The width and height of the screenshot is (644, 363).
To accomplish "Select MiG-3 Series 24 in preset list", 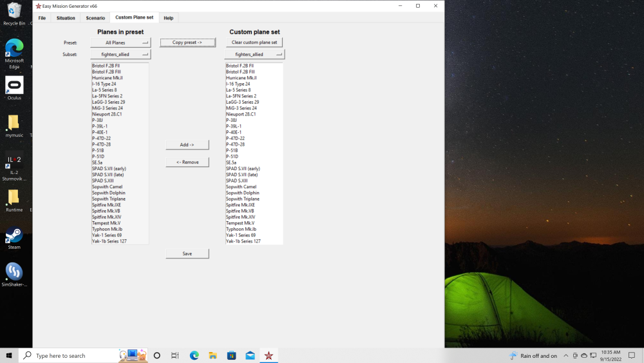I will [x=107, y=108].
